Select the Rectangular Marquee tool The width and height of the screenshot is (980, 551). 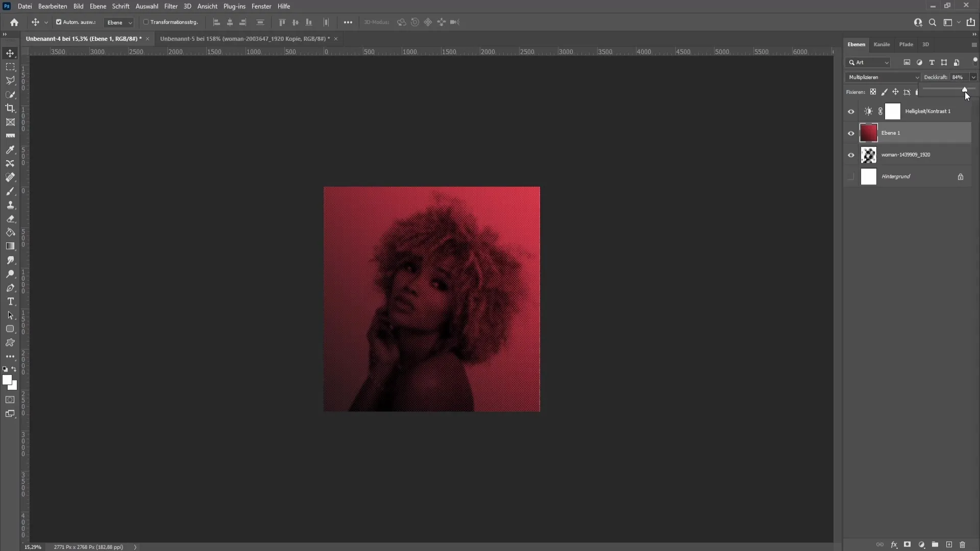pyautogui.click(x=10, y=67)
